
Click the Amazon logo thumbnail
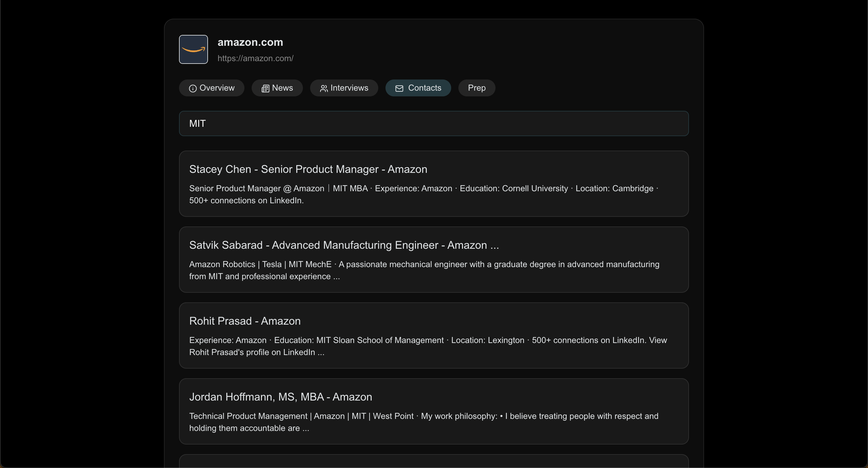(x=193, y=49)
